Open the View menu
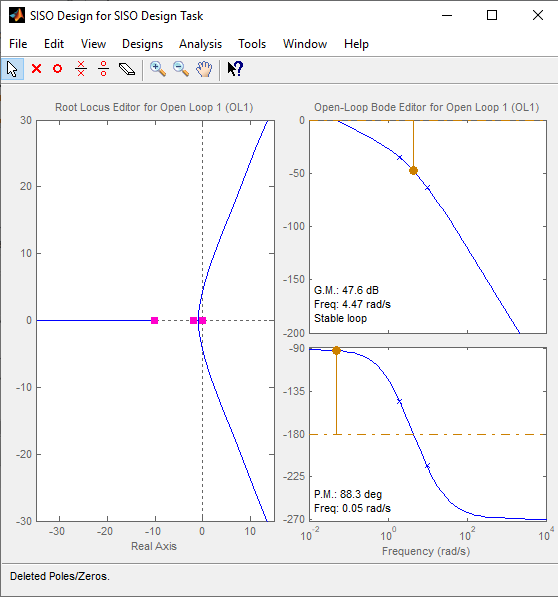The height and width of the screenshot is (597, 558). click(x=93, y=44)
